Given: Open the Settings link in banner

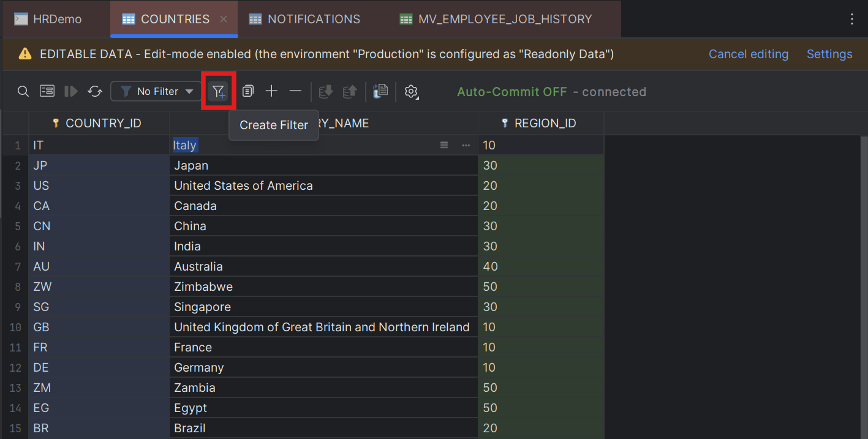Looking at the screenshot, I should tap(829, 54).
